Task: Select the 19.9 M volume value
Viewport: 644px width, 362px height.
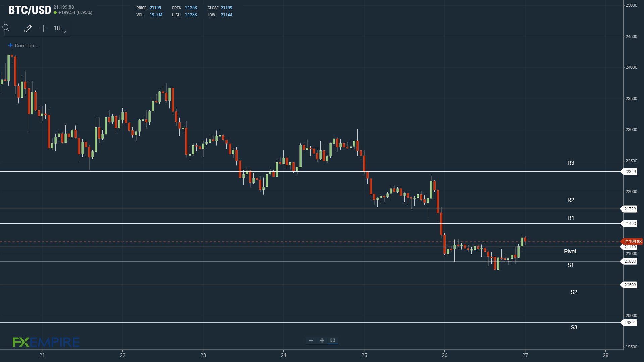Action: click(156, 15)
